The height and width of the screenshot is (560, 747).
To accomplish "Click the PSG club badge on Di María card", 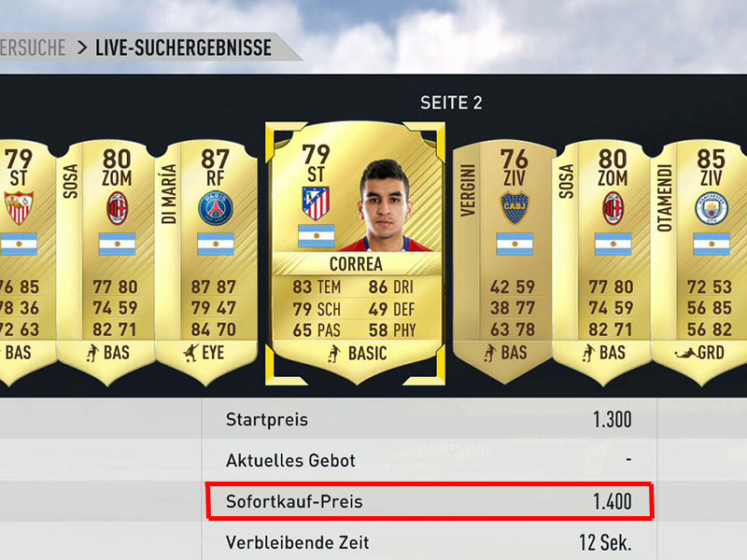I will coord(216,208).
